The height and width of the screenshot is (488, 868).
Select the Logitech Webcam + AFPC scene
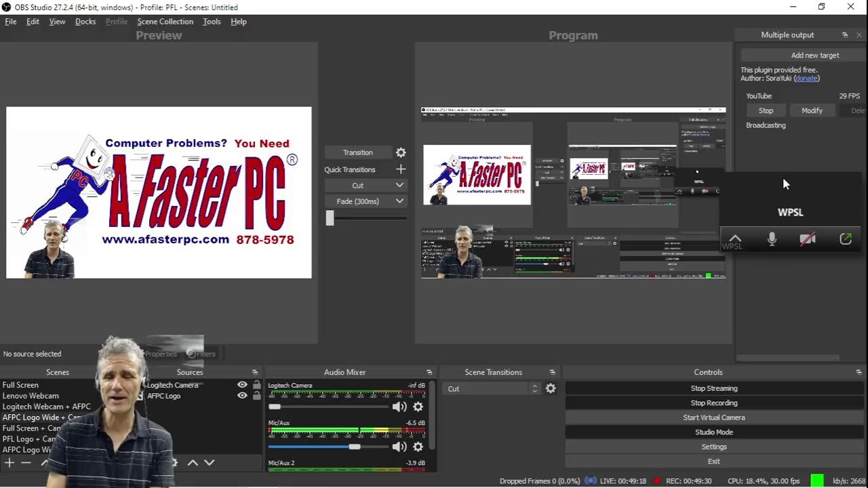pyautogui.click(x=47, y=407)
